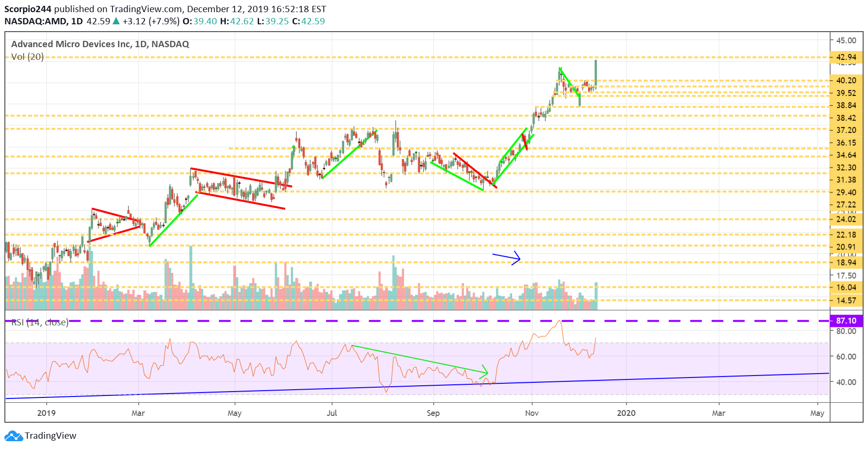868x449 pixels.
Task: Click the 16.04 price level label
Action: click(x=846, y=288)
